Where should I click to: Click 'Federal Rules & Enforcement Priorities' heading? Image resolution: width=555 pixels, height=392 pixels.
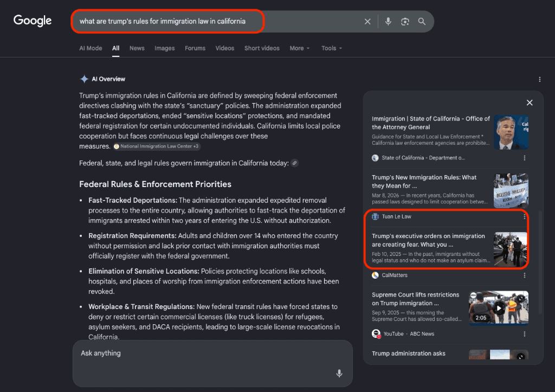(156, 184)
